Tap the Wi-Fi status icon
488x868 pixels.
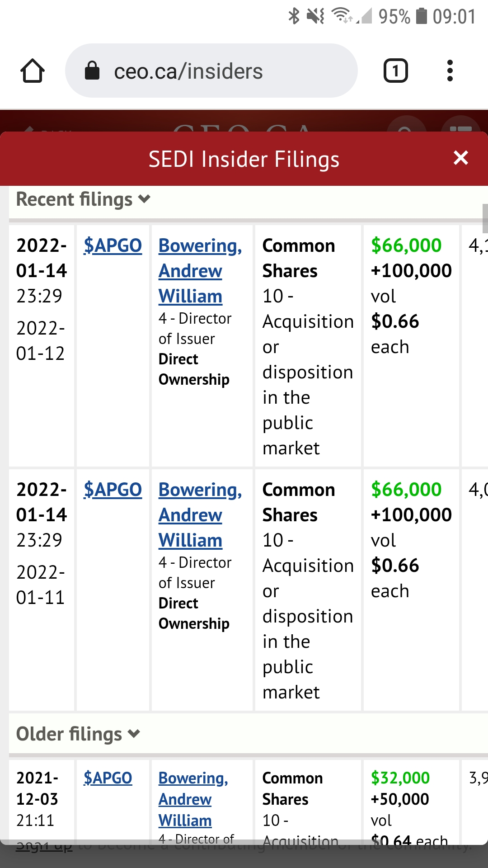point(342,16)
